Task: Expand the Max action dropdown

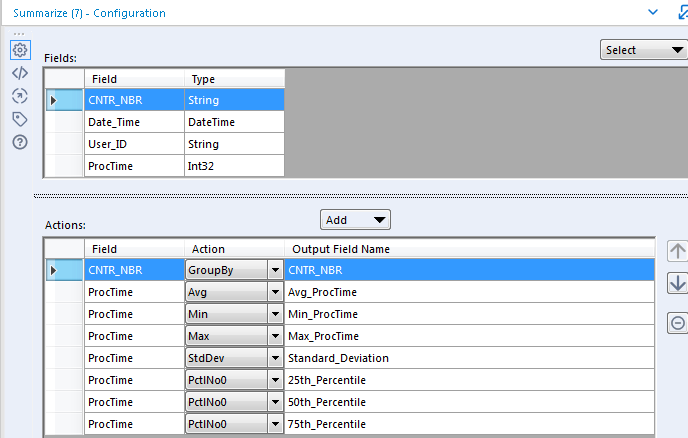Action: [x=275, y=336]
